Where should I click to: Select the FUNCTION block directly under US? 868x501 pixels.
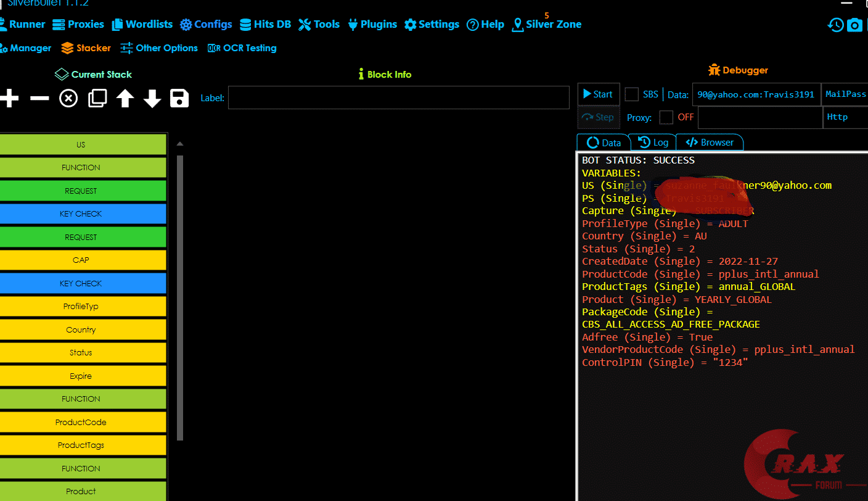click(x=83, y=168)
